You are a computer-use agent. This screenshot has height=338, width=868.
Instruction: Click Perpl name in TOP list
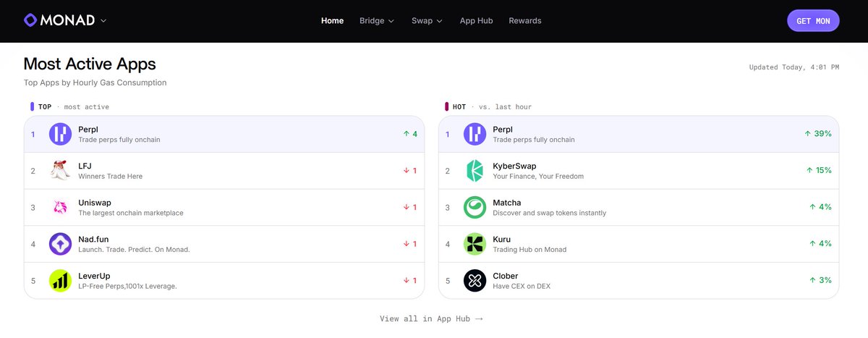click(88, 130)
